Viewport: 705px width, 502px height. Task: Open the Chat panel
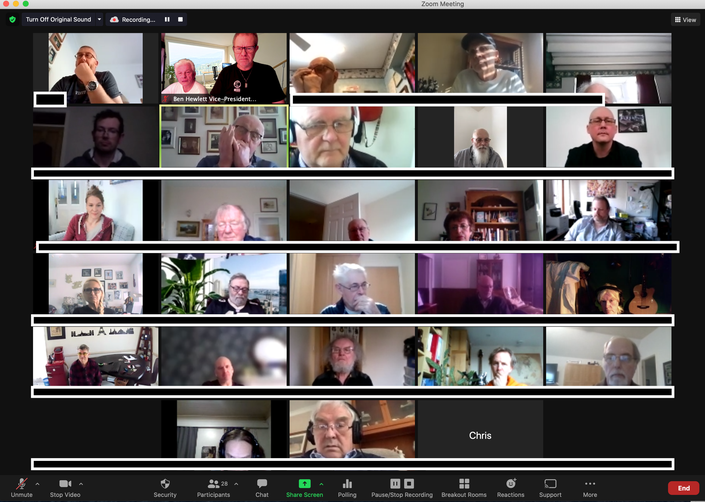click(262, 484)
